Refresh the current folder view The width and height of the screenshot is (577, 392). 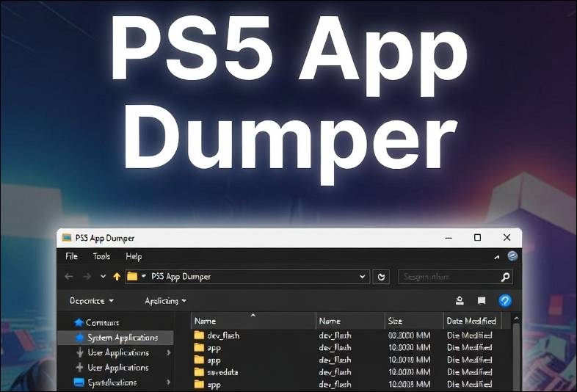pyautogui.click(x=381, y=277)
